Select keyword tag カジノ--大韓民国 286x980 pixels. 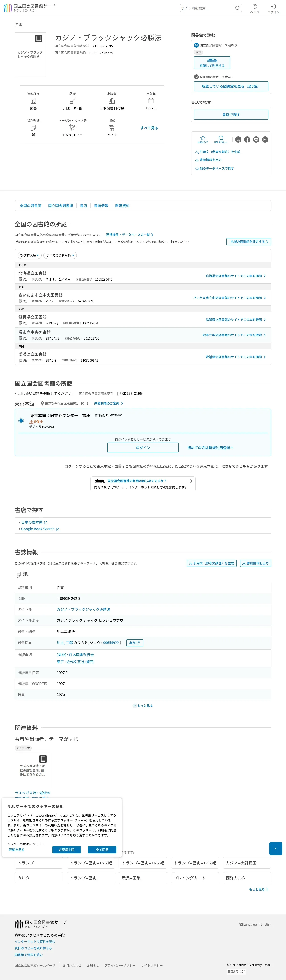point(247,863)
